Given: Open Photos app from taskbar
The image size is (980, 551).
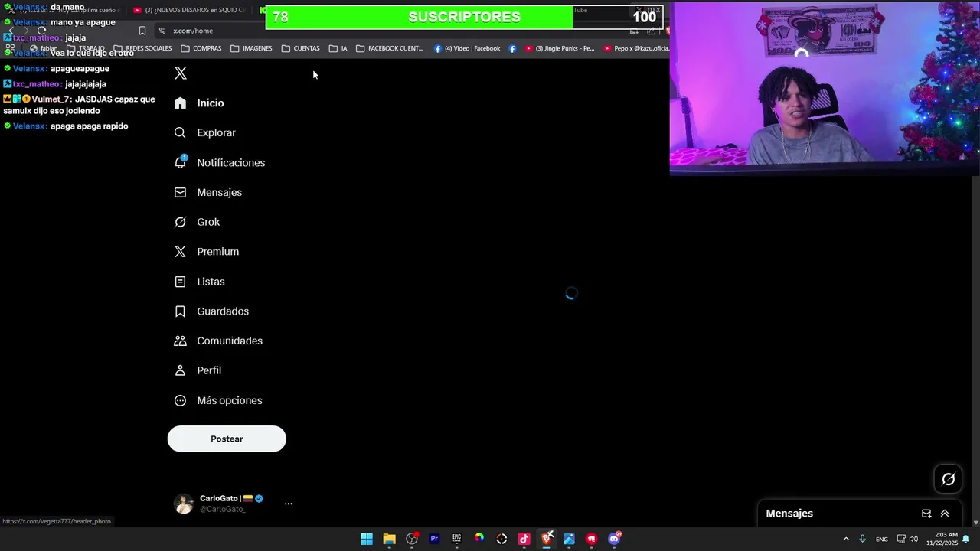Looking at the screenshot, I should pos(569,539).
